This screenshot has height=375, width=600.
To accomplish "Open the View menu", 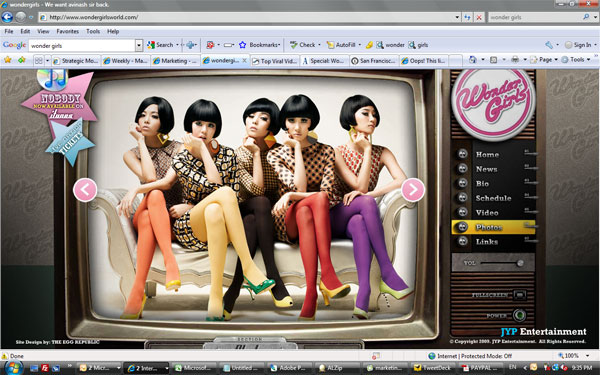I will click(x=43, y=31).
